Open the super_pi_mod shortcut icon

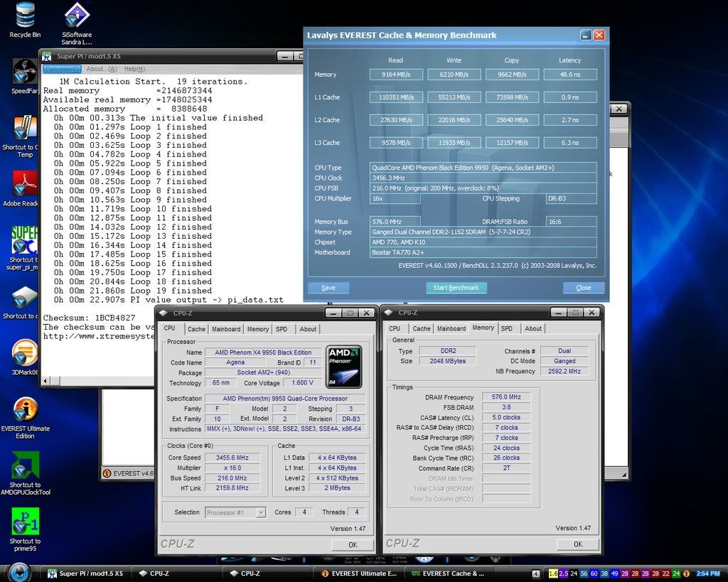[25, 240]
